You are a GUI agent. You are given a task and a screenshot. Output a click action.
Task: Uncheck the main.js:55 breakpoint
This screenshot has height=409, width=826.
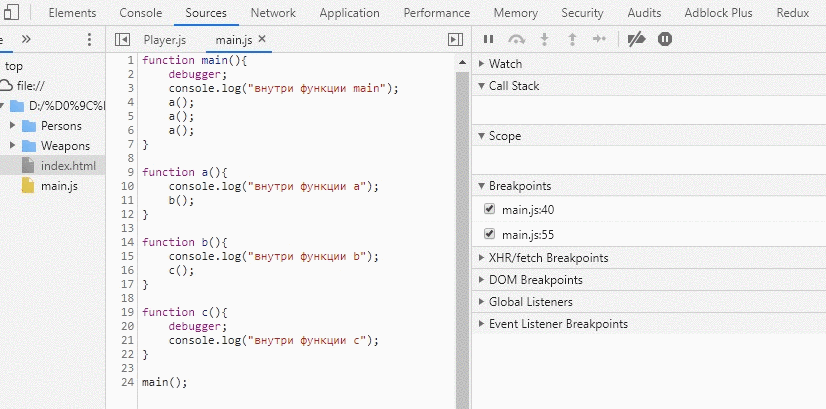click(x=489, y=234)
